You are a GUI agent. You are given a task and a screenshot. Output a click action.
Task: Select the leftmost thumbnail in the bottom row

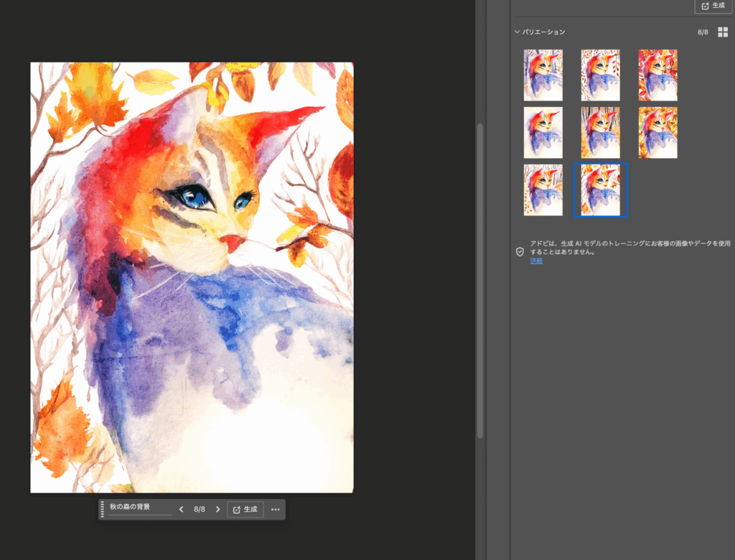pyautogui.click(x=543, y=190)
